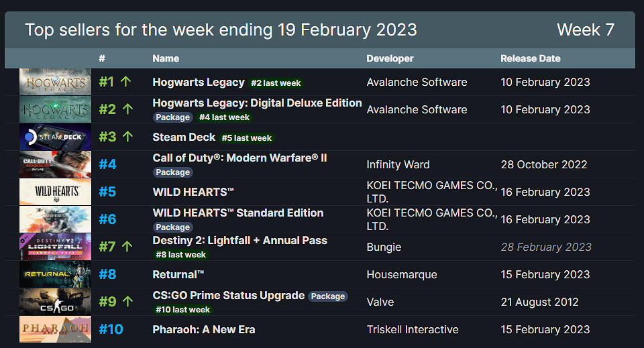Open the Pharaoh: A New Era link
The width and height of the screenshot is (644, 348).
[204, 329]
